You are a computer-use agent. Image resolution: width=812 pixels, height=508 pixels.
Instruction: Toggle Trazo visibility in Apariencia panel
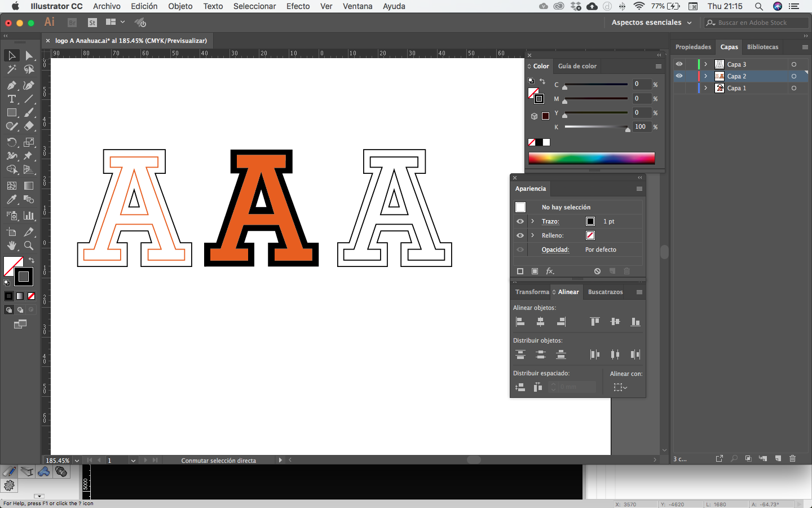pos(520,221)
